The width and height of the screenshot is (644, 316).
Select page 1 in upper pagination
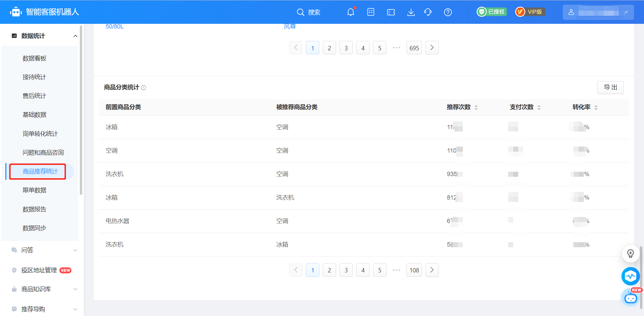[313, 48]
